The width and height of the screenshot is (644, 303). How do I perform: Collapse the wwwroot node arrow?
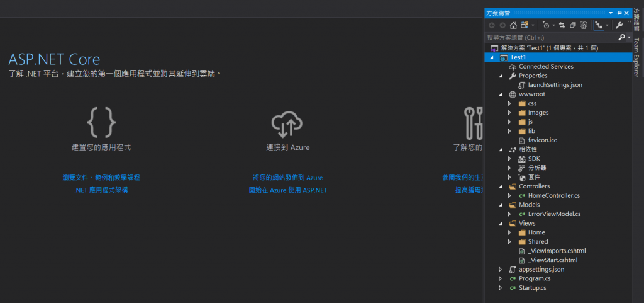(x=500, y=94)
